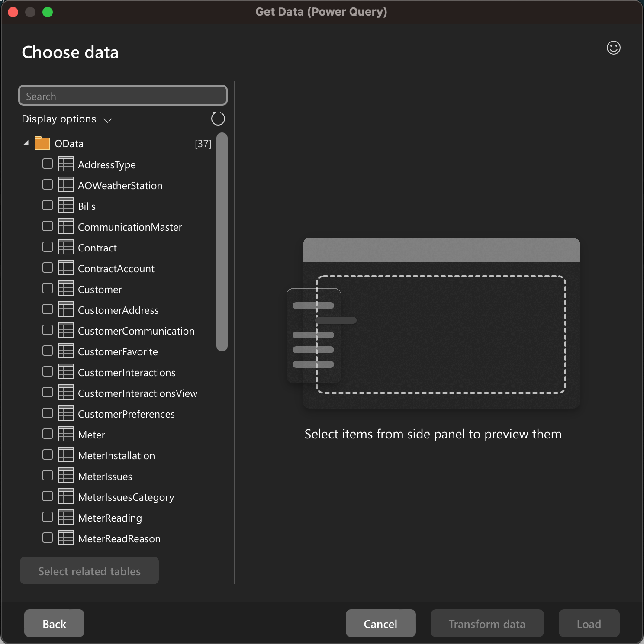Click the table icon next to Contract
The height and width of the screenshot is (644, 644).
click(66, 247)
